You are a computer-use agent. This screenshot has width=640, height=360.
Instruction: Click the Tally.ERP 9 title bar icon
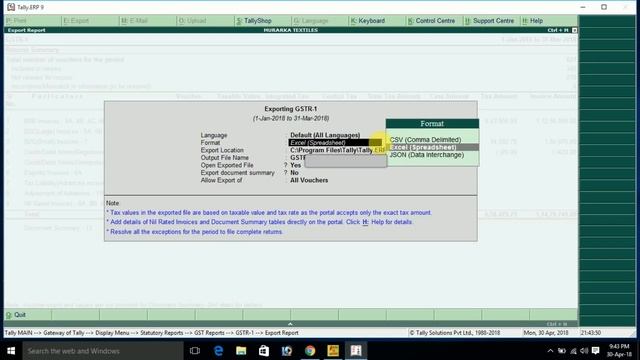(11, 7)
